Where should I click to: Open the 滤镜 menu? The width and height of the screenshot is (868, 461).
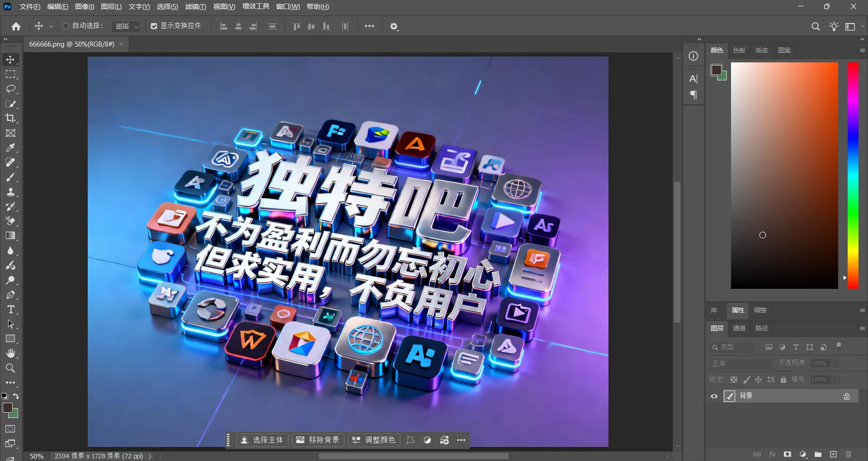(195, 6)
